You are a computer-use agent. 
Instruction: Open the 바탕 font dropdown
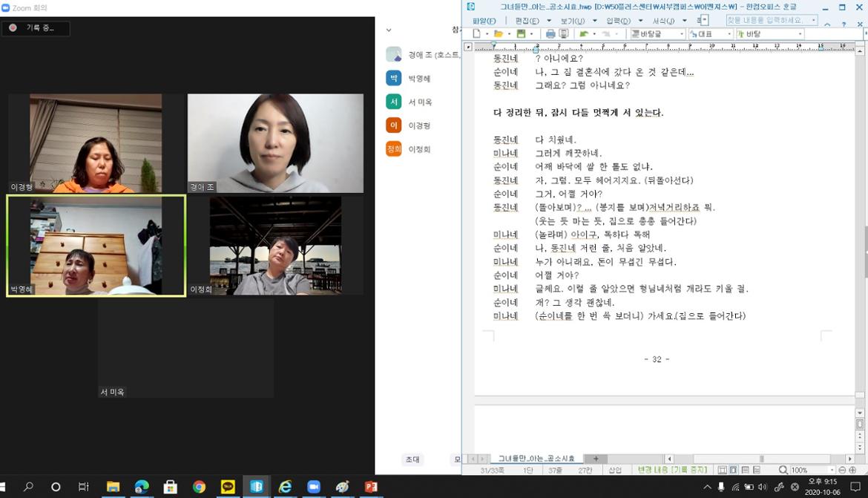pyautogui.click(x=800, y=34)
